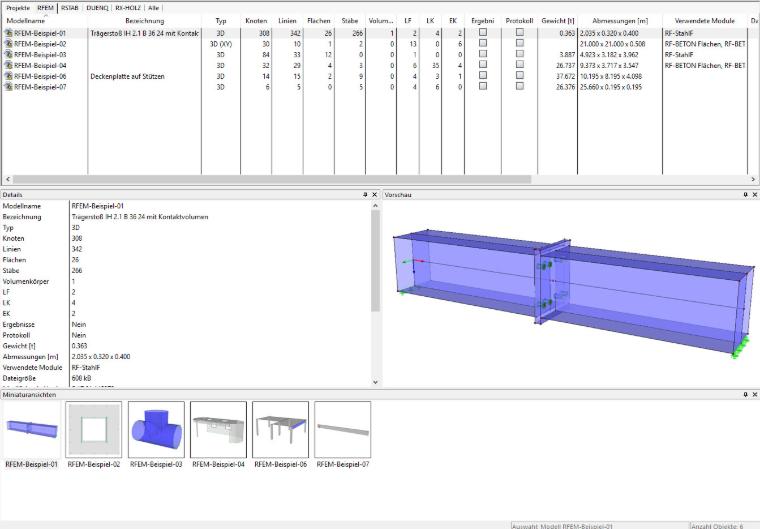Switch to the RX-HOLZ tab

128,8
